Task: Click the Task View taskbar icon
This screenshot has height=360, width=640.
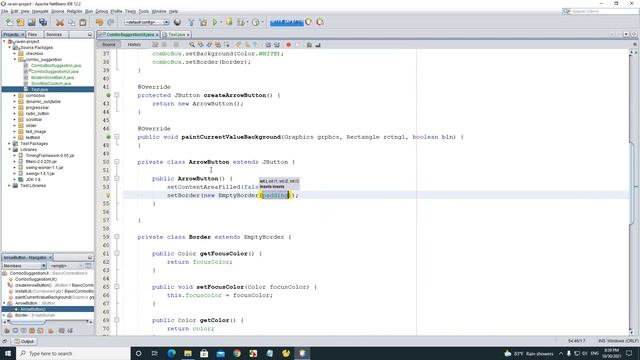Action: click(155, 353)
